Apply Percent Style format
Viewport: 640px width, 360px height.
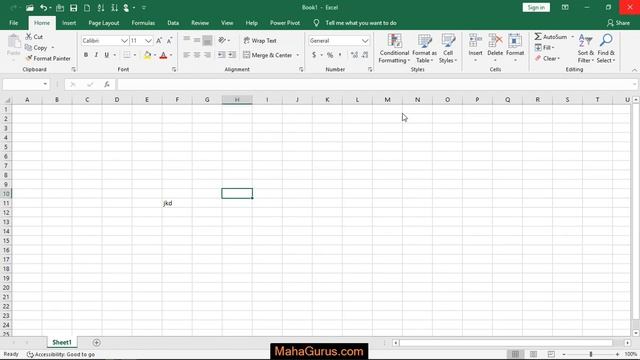tap(330, 55)
